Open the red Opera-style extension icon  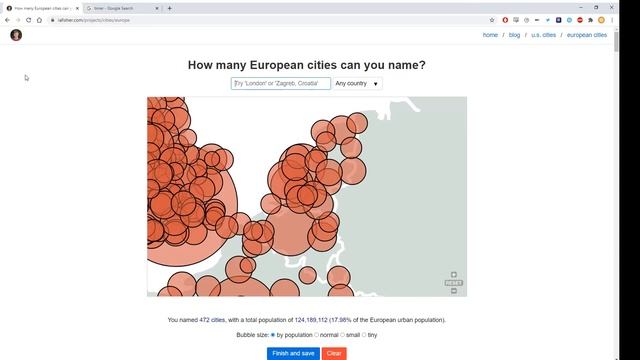click(x=505, y=20)
